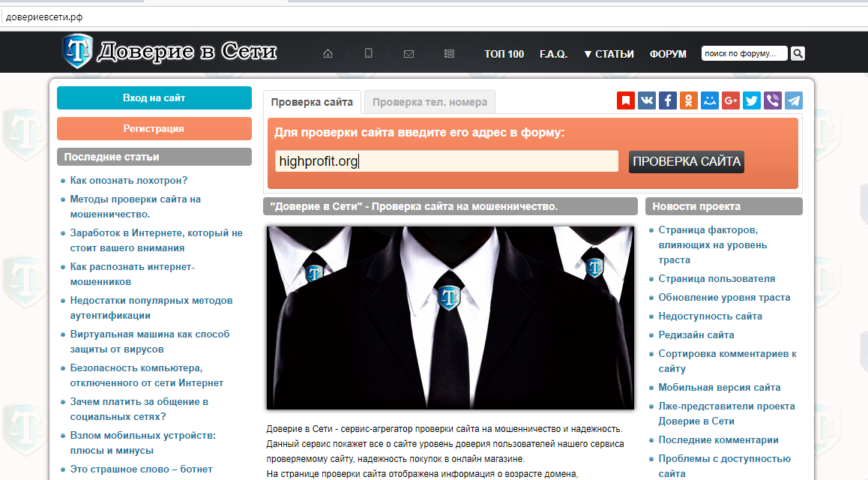Screen dimensions: 868x480
Task: Click the home icon in header
Action: click(328, 53)
